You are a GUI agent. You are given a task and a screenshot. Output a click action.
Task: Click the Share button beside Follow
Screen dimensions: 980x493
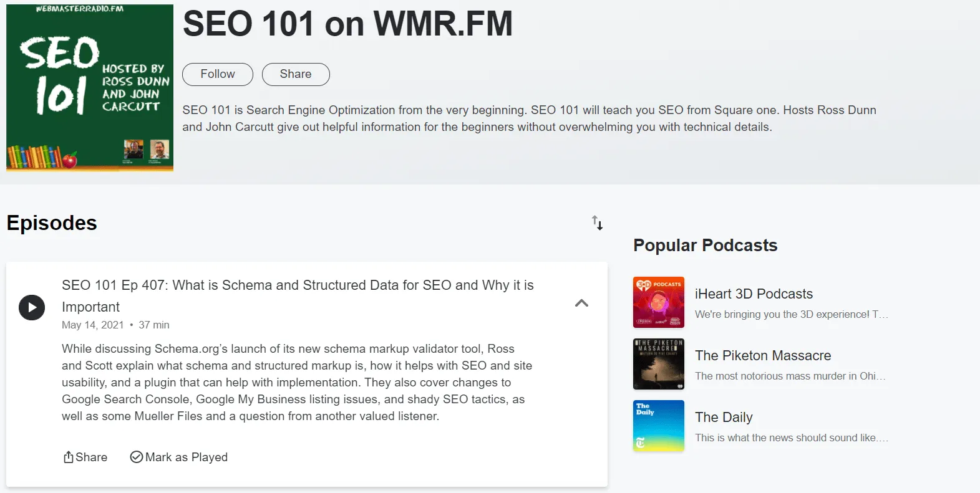click(x=296, y=74)
